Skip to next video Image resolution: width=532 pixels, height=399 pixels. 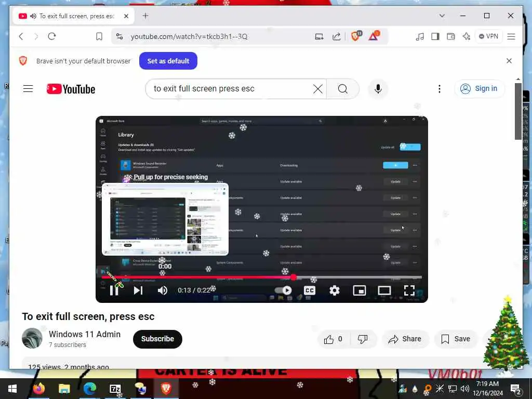[x=138, y=290]
